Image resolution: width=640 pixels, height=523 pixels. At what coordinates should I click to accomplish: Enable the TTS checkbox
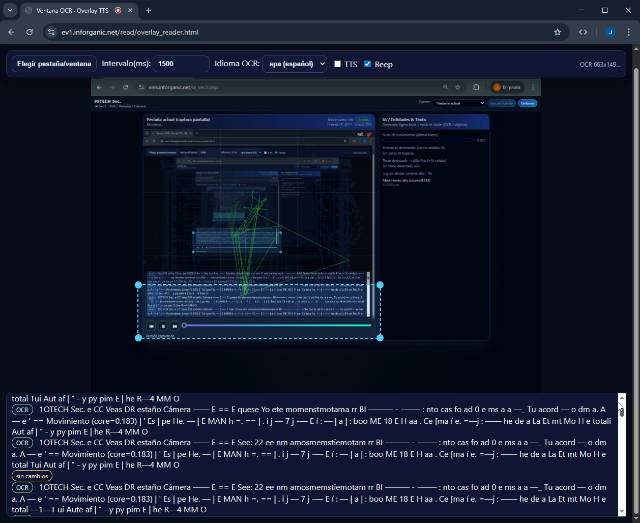tap(338, 64)
